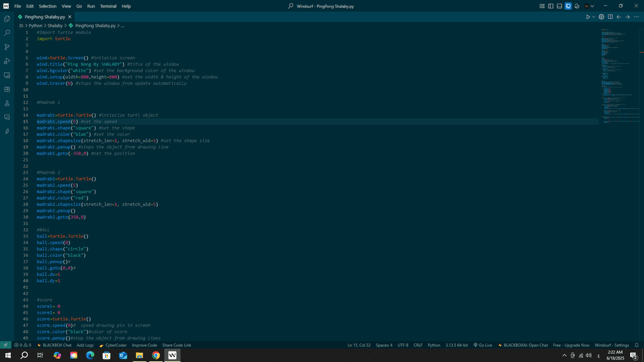Click Add Logs in the status bar

tap(85, 345)
